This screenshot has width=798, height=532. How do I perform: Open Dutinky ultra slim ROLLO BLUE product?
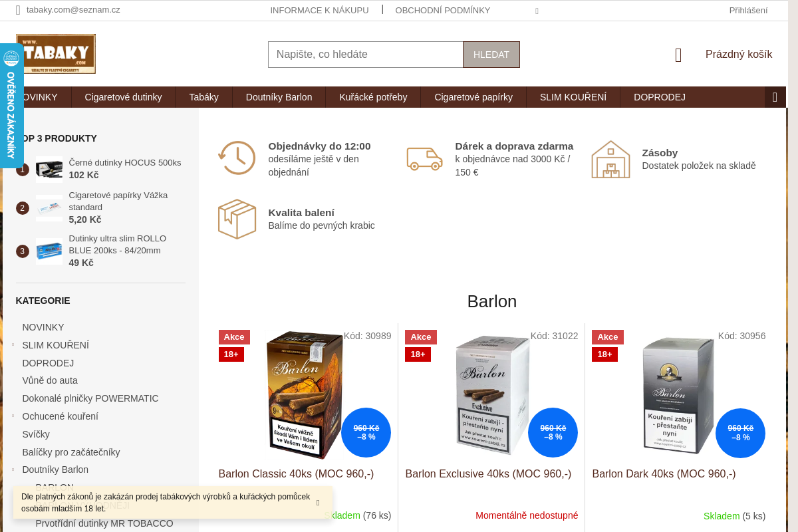tap(118, 245)
